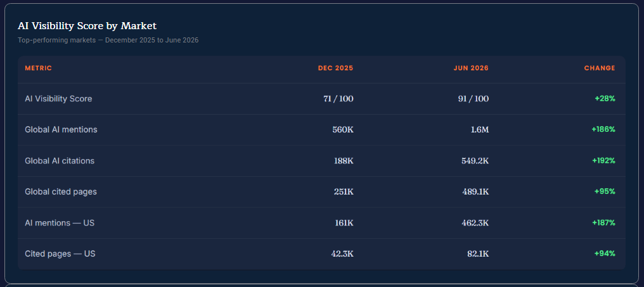Select the Cited pages — US row label
Image resolution: width=644 pixels, height=287 pixels.
60,254
